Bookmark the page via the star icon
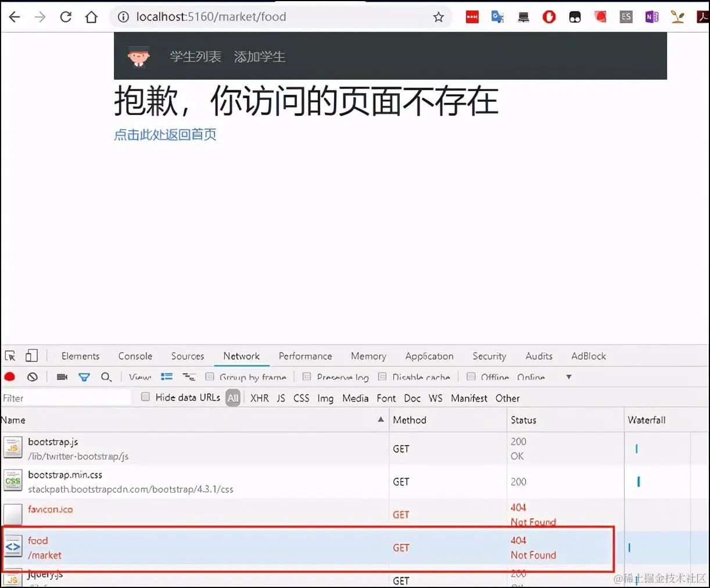710x588 pixels. pos(439,17)
